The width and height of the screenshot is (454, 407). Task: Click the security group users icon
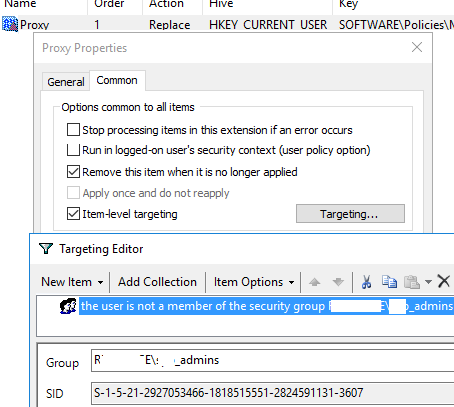click(68, 306)
